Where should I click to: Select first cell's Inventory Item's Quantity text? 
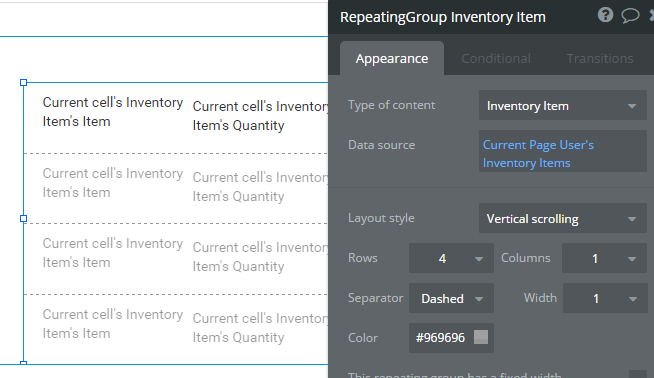tap(260, 116)
